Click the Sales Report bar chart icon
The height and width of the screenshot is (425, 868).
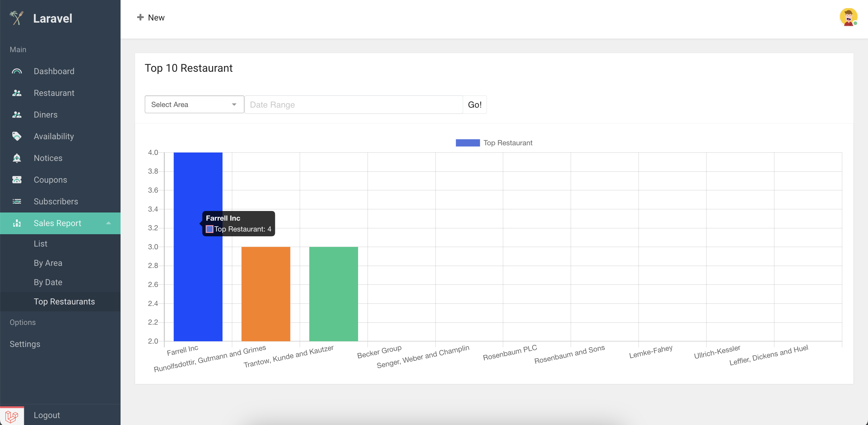point(17,223)
